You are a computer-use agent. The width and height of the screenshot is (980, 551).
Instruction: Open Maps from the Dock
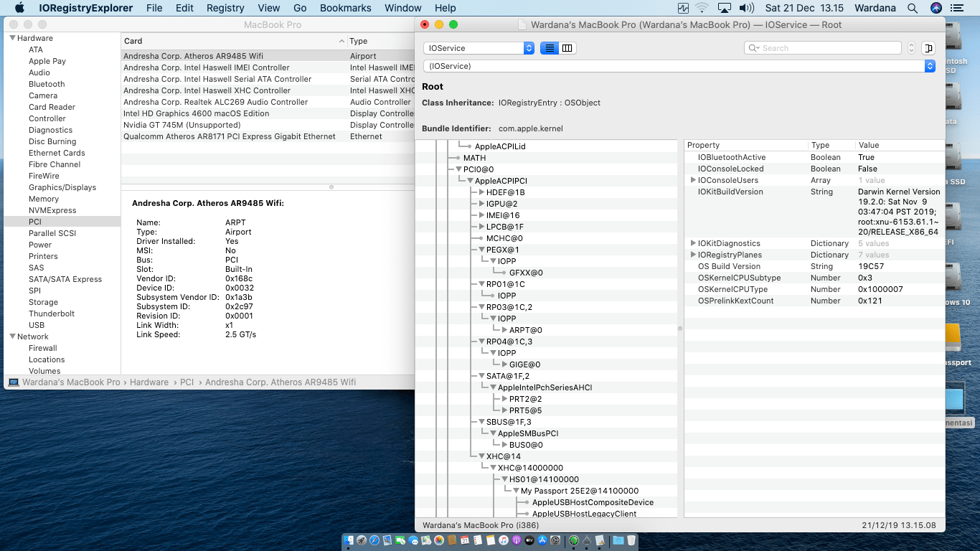click(426, 540)
